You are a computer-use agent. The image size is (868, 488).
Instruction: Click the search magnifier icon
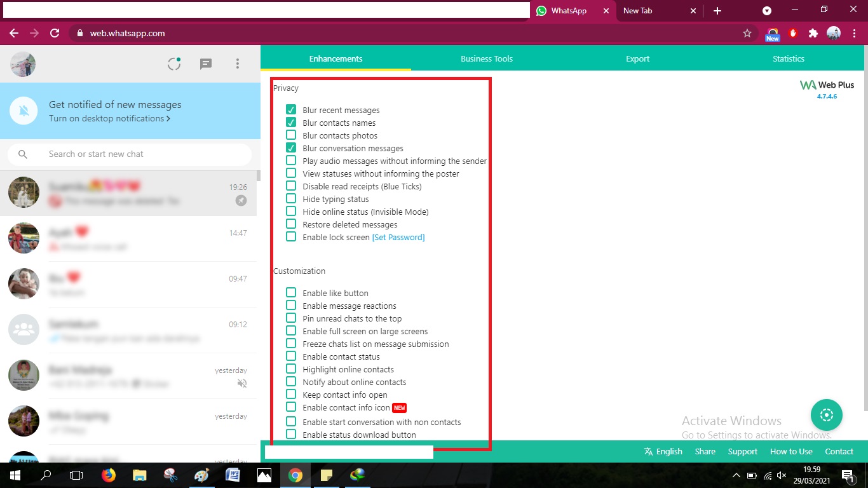pyautogui.click(x=22, y=154)
